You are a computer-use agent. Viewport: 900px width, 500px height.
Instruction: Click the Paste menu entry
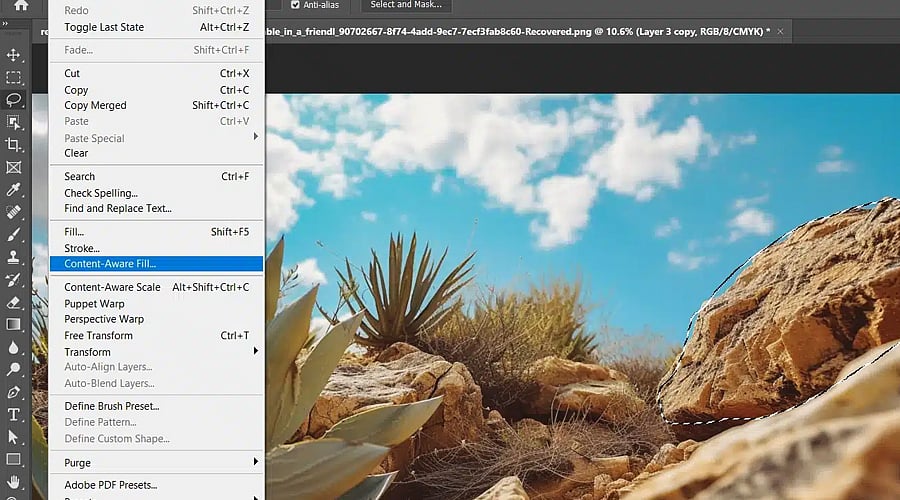point(156,122)
